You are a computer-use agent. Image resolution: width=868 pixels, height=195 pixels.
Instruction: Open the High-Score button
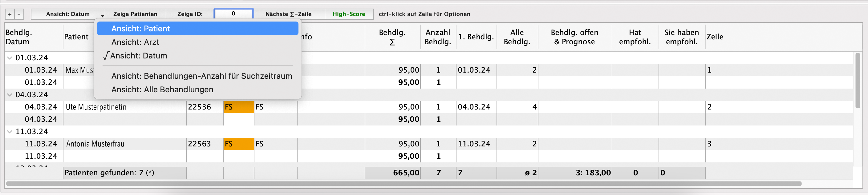point(349,14)
